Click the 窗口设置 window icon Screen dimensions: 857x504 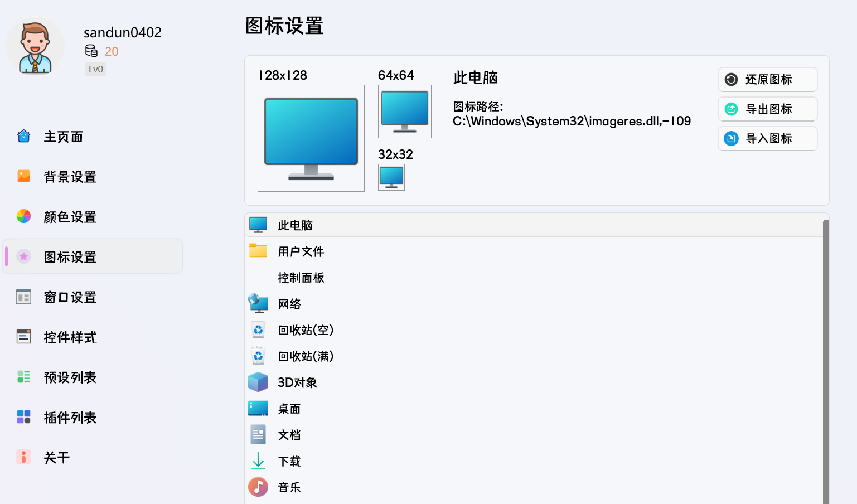23,297
